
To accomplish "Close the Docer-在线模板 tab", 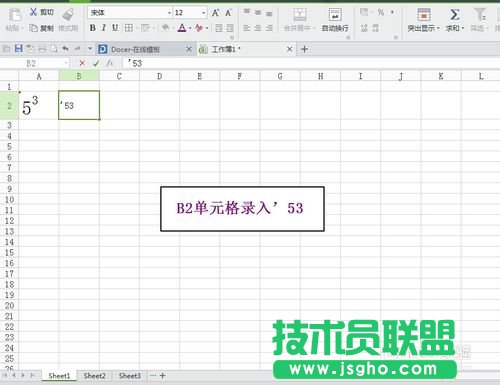I will [189, 49].
